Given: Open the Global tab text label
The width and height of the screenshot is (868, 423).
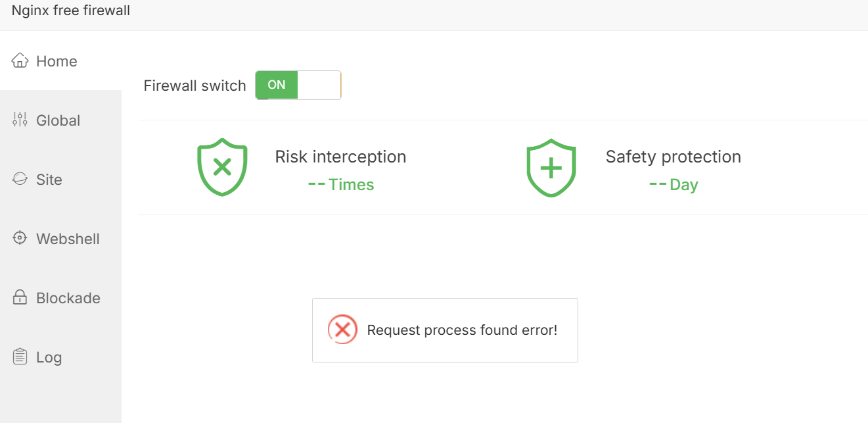Looking at the screenshot, I should (58, 120).
